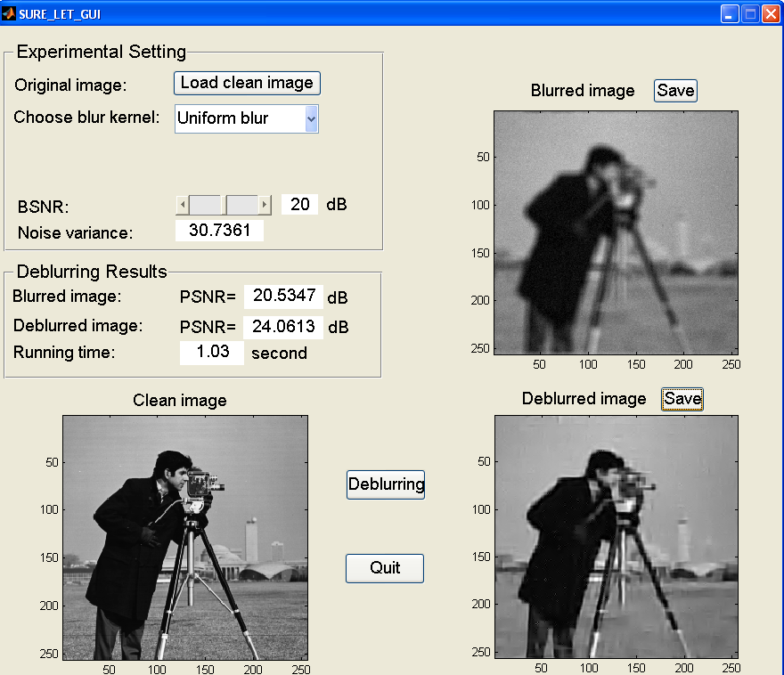The image size is (784, 675).
Task: Click the Load clean image button
Action: coord(247,83)
